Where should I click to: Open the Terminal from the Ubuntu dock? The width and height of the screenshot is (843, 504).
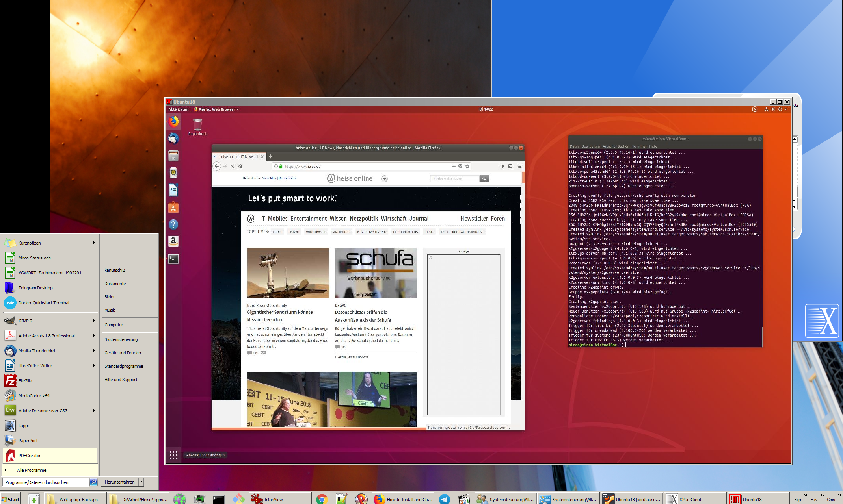[x=173, y=259]
